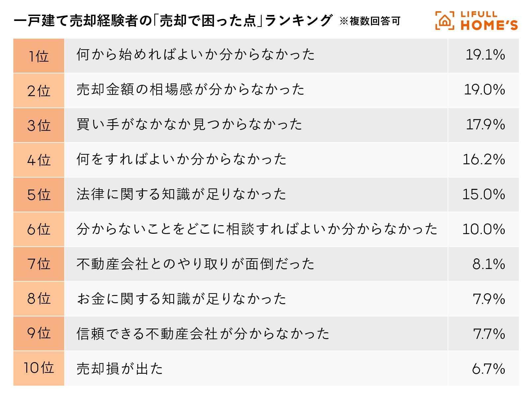This screenshot has width=532, height=399.
Task: Select the 5位 rank cell
Action: (x=39, y=195)
